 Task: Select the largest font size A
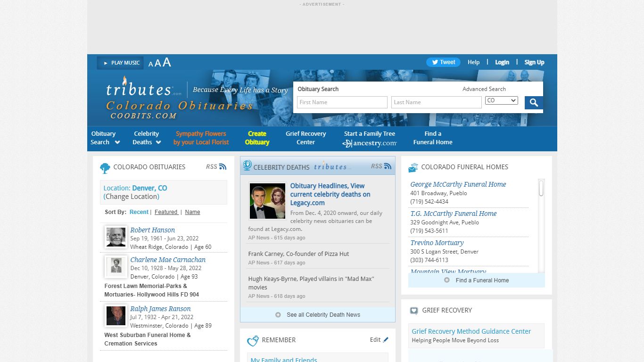point(167,62)
